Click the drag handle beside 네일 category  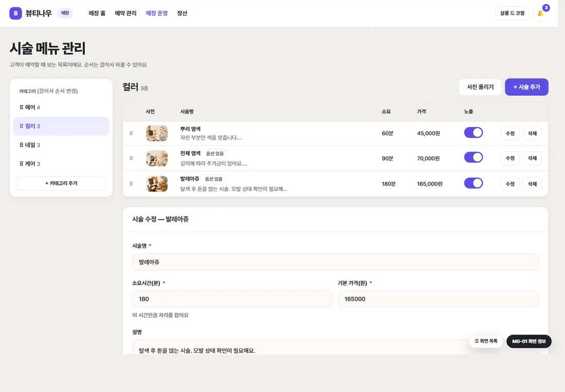pyautogui.click(x=21, y=145)
